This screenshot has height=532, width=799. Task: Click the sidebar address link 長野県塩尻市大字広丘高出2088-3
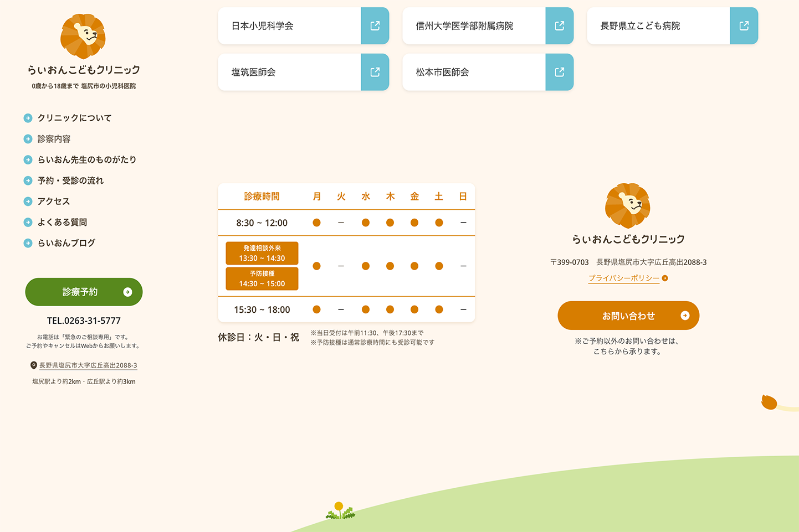tap(88, 365)
